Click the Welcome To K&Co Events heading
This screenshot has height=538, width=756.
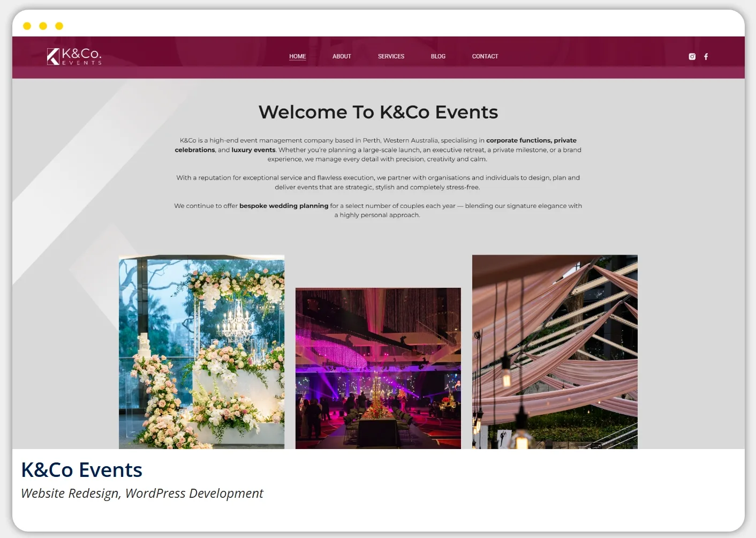(378, 112)
